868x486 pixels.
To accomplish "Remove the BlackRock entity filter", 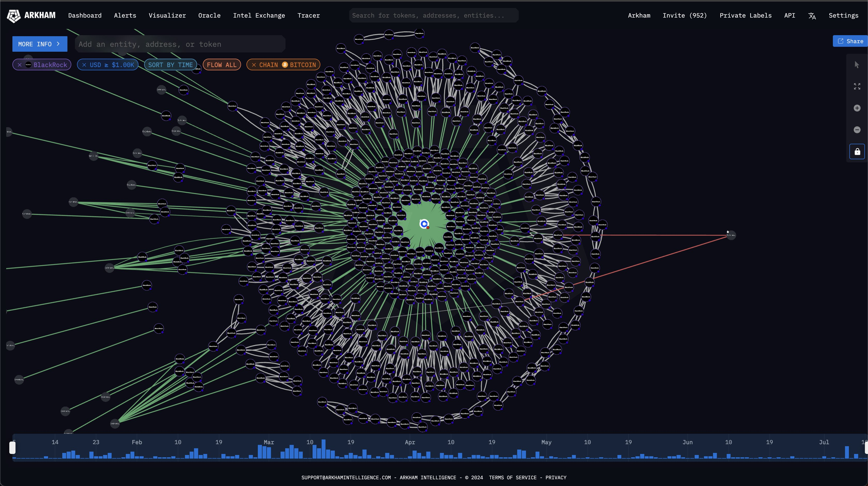I will click(x=20, y=65).
